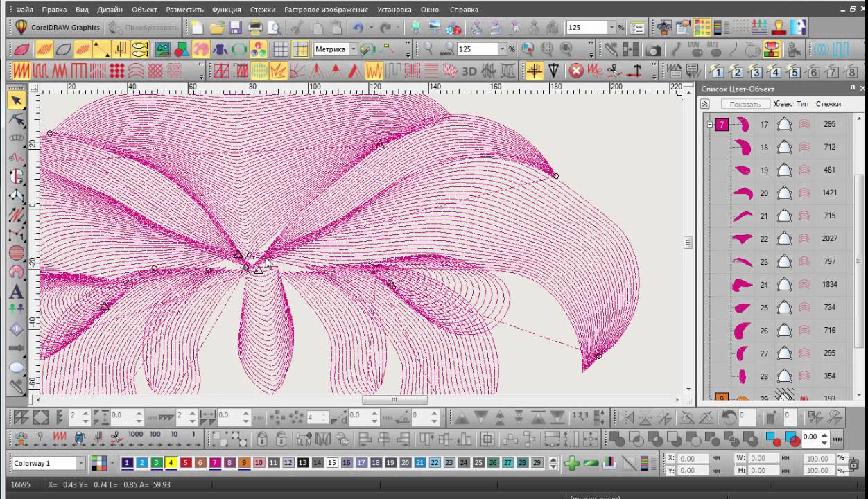The image size is (868, 499).
Task: Toggle the TrueView leaf icon
Action: 21,50
